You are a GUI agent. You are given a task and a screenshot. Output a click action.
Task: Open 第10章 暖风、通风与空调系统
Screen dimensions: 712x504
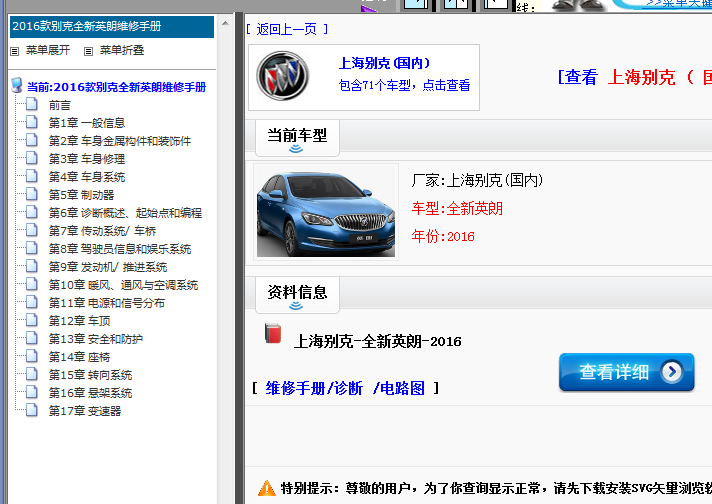[124, 285]
